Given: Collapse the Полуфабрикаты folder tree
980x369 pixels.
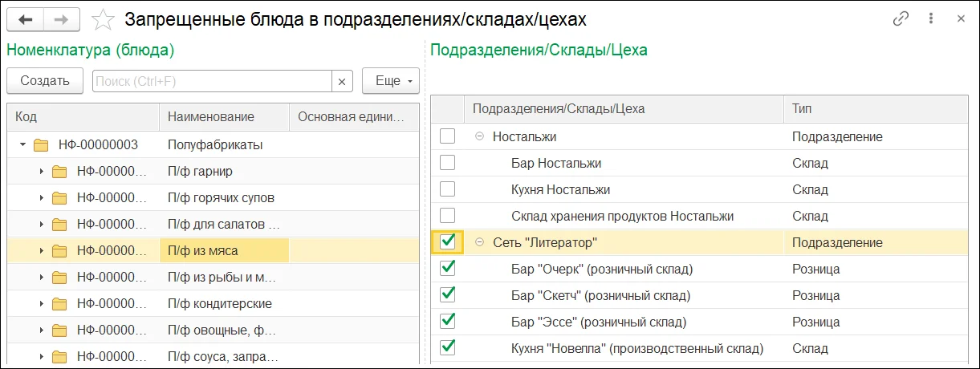Looking at the screenshot, I should (x=23, y=145).
